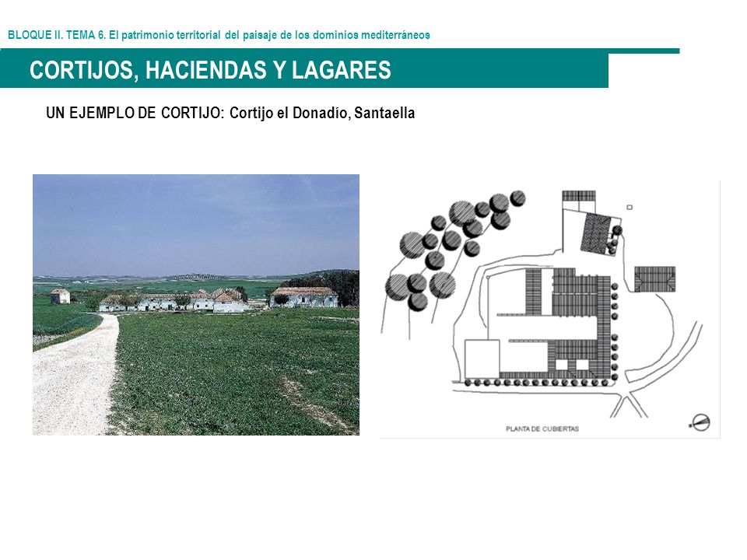747x560 pixels.
Task: Select the title 'CORTIJOS, HACIENDAS Y LAGARES'
Action: click(x=210, y=70)
